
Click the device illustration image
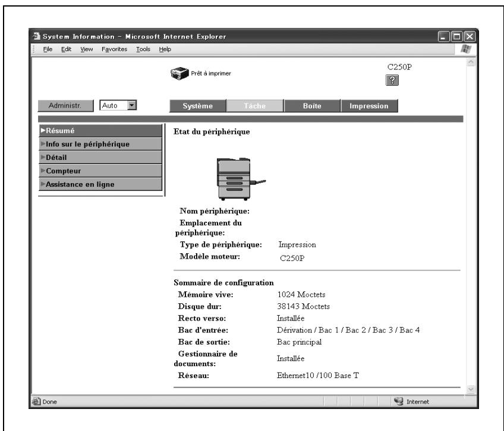[241, 179]
